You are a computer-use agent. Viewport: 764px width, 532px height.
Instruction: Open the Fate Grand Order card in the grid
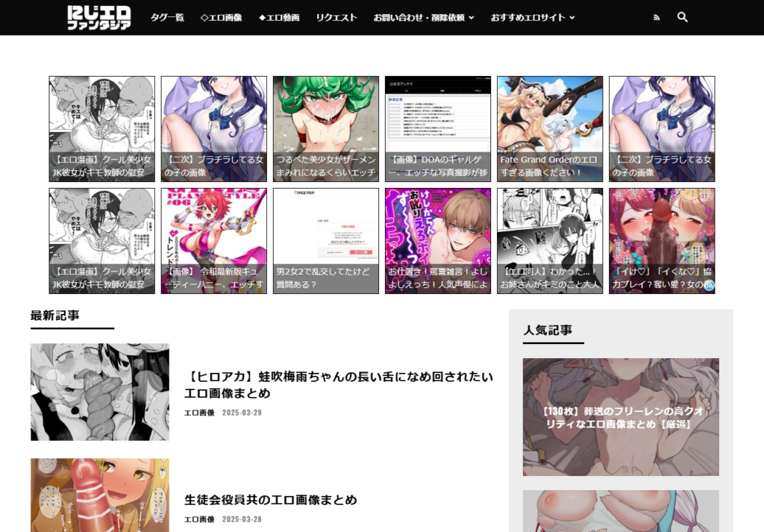550,129
